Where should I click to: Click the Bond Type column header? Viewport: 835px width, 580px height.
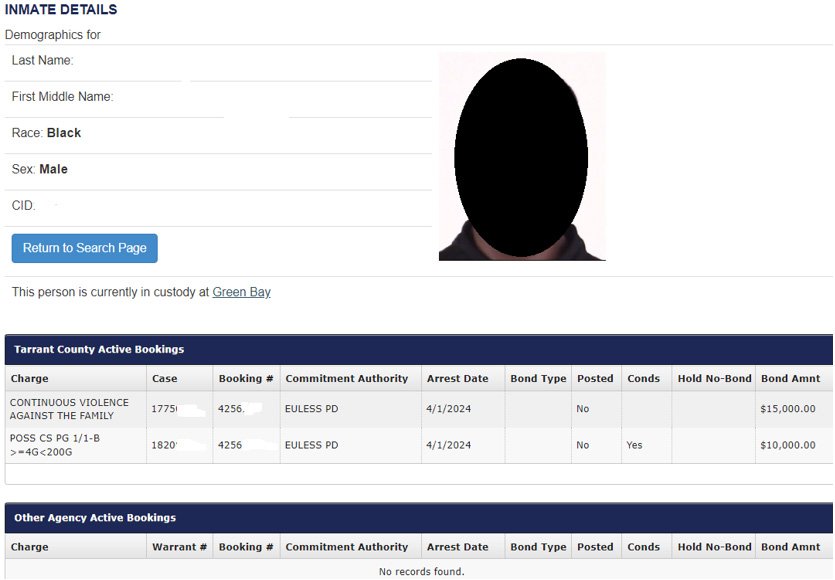point(538,378)
